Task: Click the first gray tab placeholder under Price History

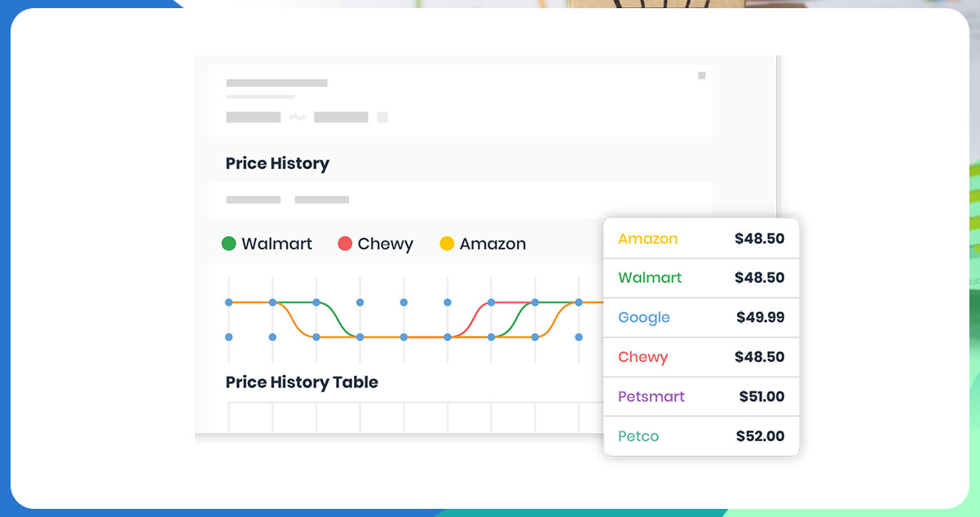Action: [x=254, y=200]
